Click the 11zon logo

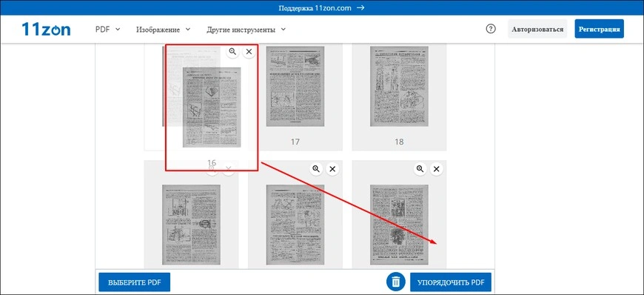click(46, 29)
